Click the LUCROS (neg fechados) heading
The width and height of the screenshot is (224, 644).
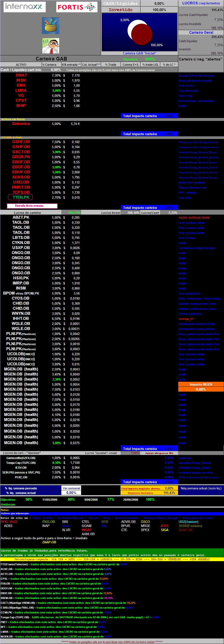click(x=201, y=3)
